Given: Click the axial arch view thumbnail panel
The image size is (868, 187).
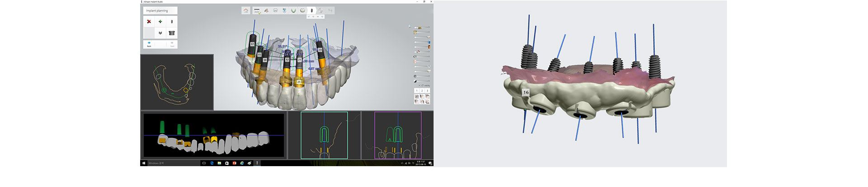Looking at the screenshot, I should 177,82.
